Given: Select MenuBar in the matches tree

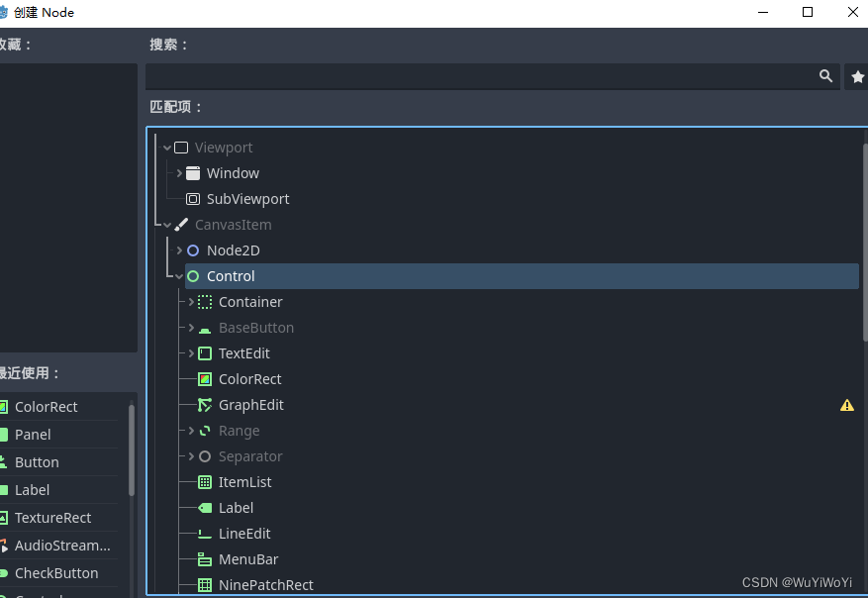Looking at the screenshot, I should (x=248, y=559).
